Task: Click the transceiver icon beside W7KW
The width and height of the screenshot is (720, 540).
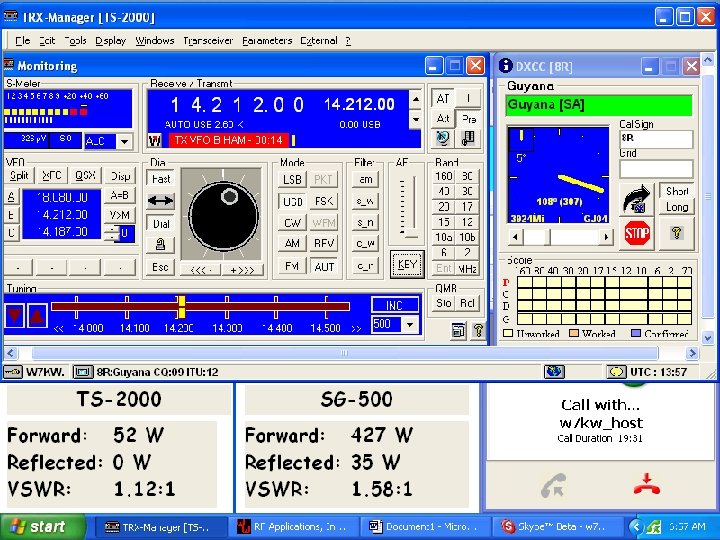Action: pos(12,372)
